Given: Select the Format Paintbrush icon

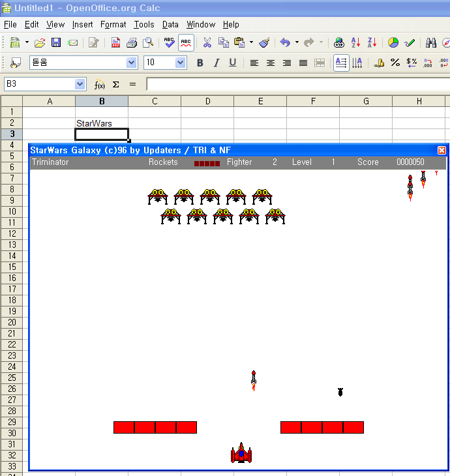Looking at the screenshot, I should click(x=265, y=42).
